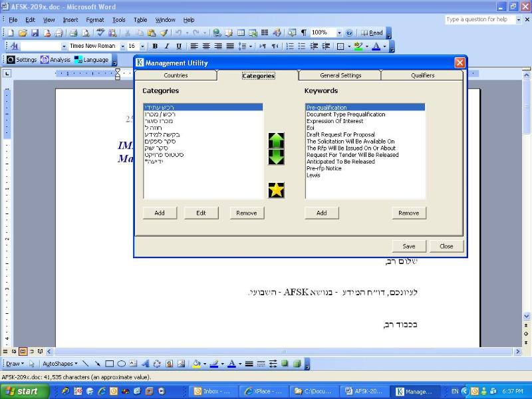Screen dimensions: 532x399
Task: Insert a table from the Word toolbar
Action: tap(241, 33)
